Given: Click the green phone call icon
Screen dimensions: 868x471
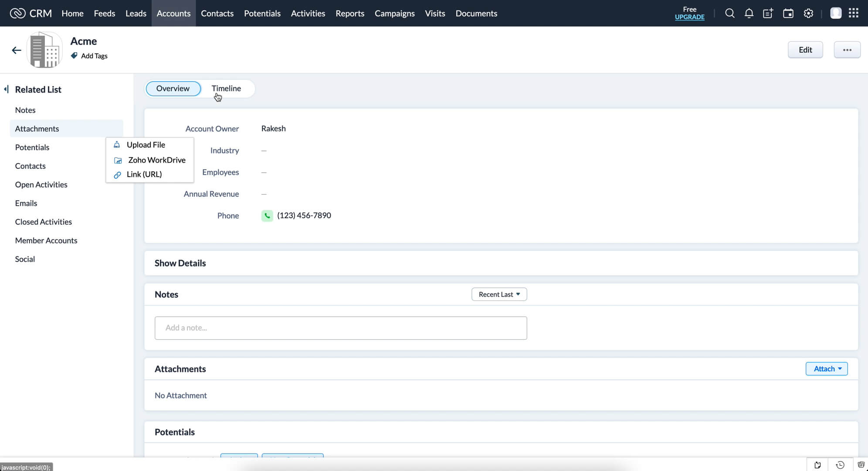Looking at the screenshot, I should (267, 215).
